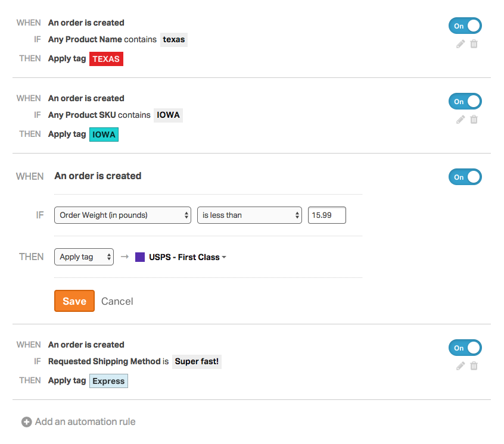Edit the Express shipping rule
Screen dimensions: 504x444
[460, 365]
